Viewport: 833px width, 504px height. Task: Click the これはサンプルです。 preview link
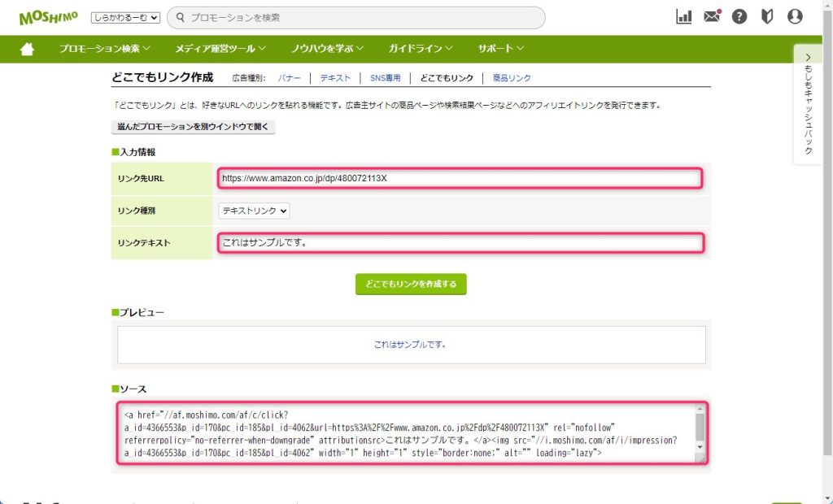pos(410,345)
